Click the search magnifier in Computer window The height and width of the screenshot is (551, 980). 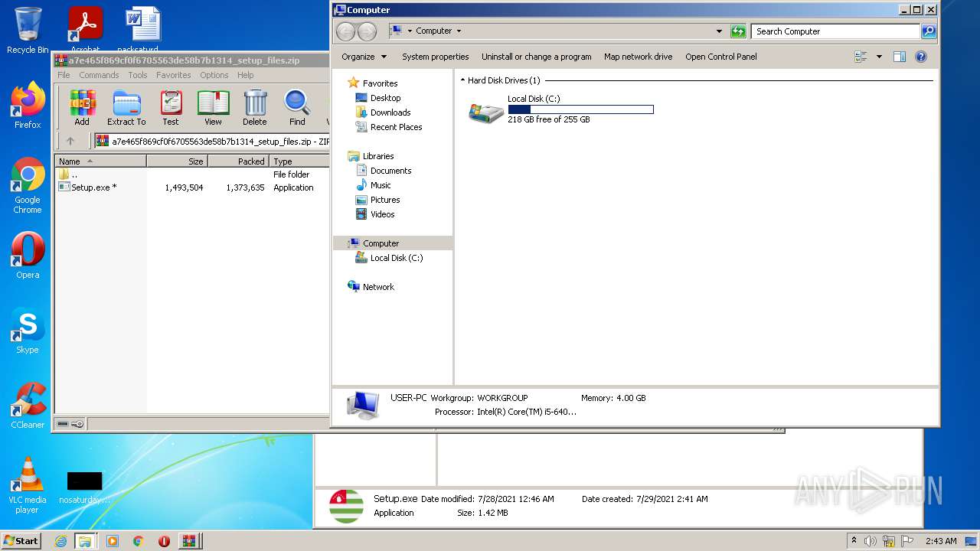pos(929,31)
